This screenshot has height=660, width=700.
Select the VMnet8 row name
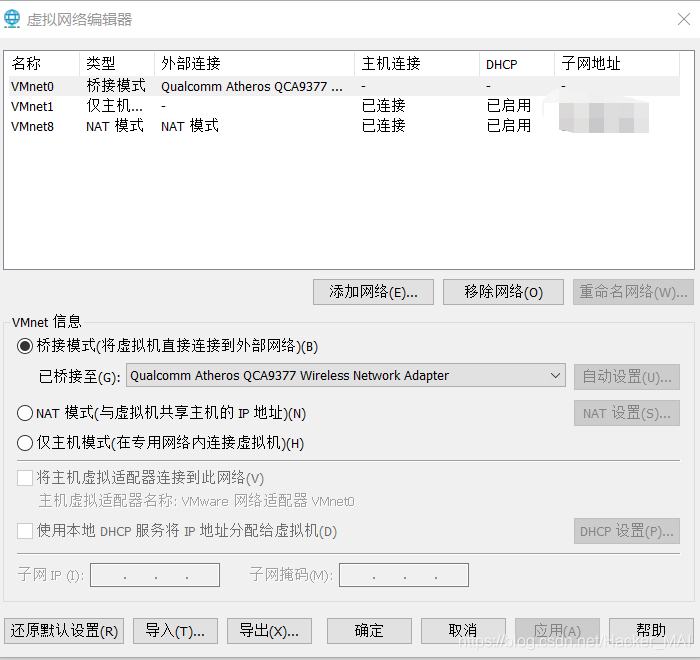click(32, 126)
